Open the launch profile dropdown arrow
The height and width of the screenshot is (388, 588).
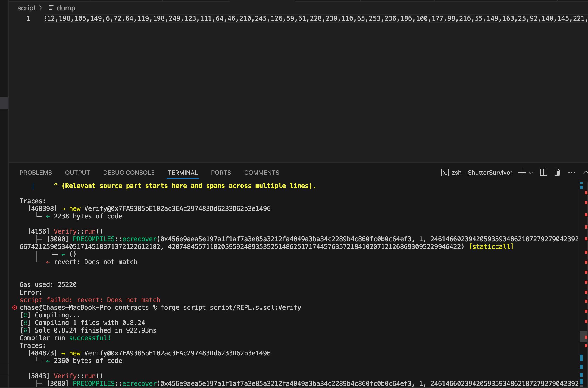531,173
